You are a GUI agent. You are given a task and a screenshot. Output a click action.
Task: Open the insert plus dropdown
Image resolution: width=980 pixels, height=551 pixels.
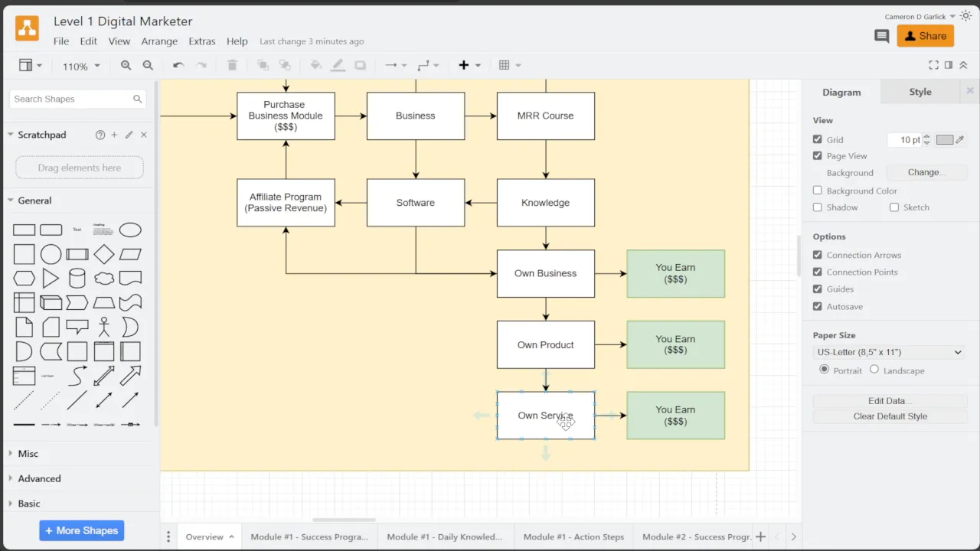pyautogui.click(x=469, y=66)
